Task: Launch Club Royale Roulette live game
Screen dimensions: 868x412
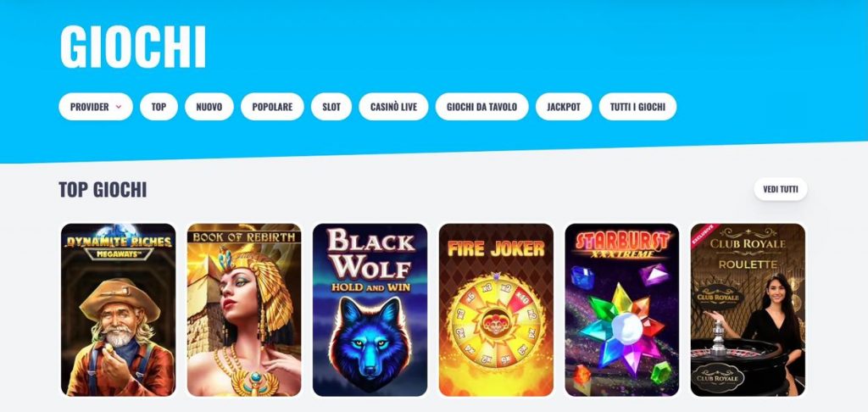Action: click(748, 310)
